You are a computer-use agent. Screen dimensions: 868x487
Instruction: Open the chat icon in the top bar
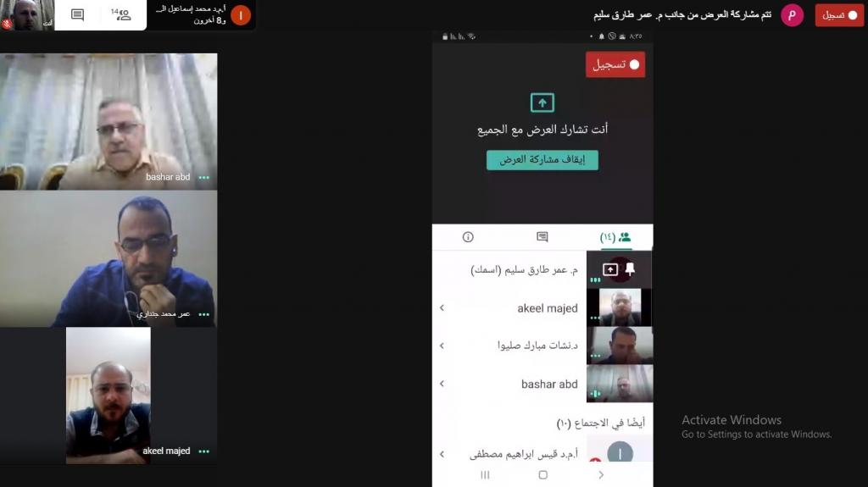coord(77,15)
